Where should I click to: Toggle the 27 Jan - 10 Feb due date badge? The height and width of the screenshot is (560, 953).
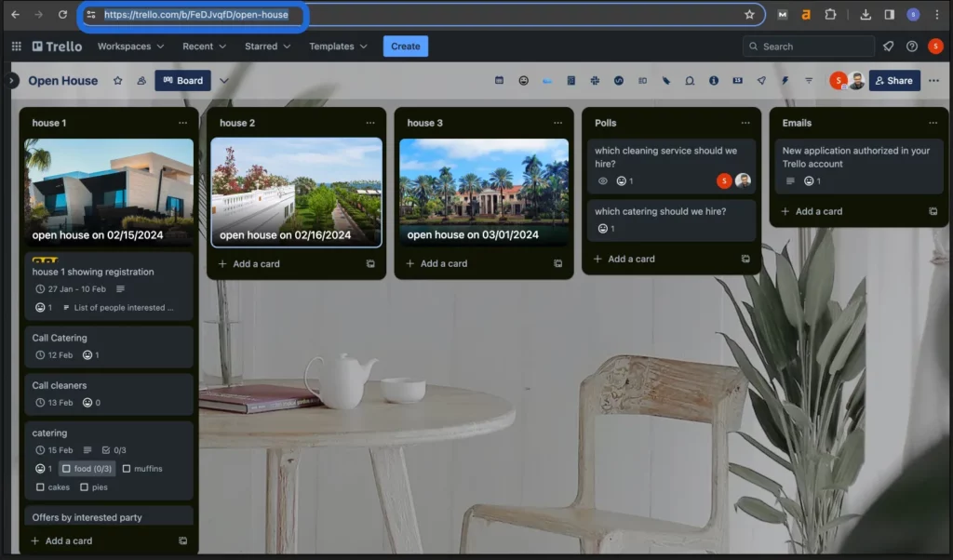pos(71,289)
